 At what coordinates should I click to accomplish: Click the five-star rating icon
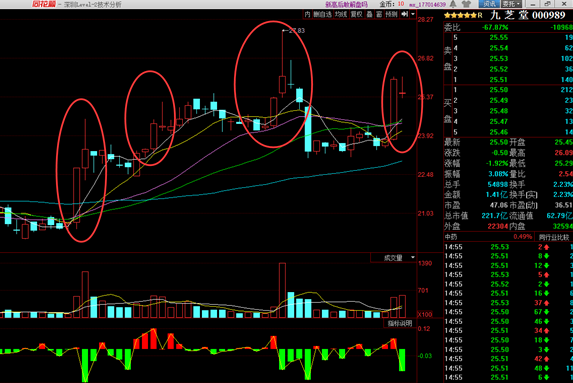pos(460,15)
